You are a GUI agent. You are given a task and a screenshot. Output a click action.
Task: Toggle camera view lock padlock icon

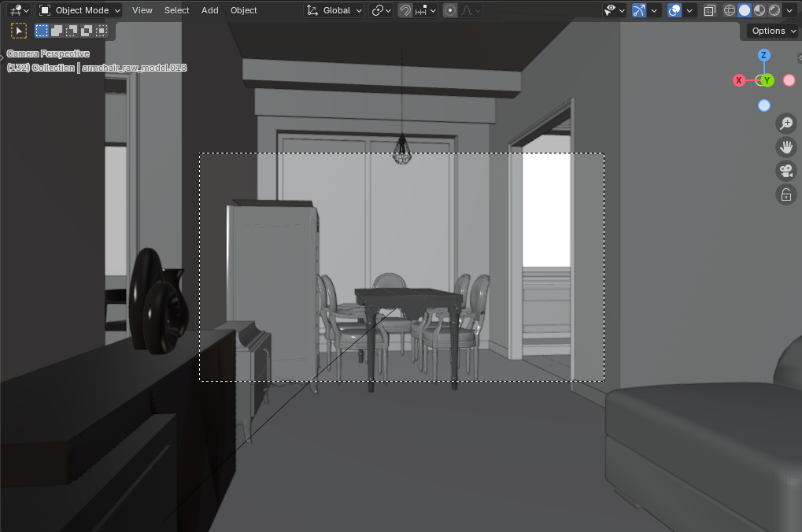click(785, 194)
